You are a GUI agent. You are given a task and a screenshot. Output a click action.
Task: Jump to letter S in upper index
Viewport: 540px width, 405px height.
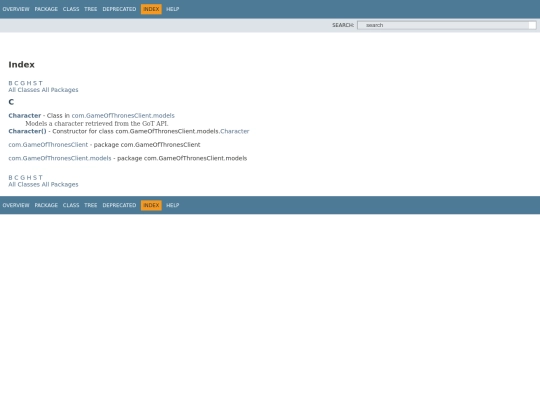pos(35,83)
